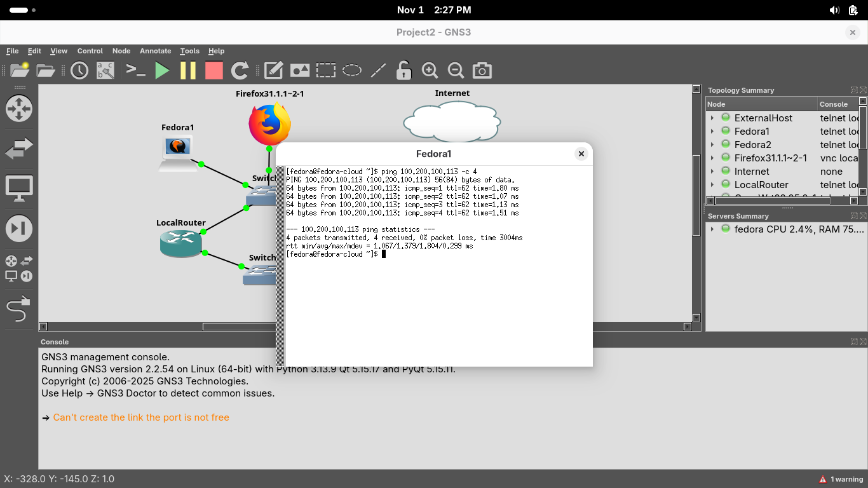The height and width of the screenshot is (488, 868).
Task: Expand the ExternalHost node in Topology Summary
Action: click(712, 118)
